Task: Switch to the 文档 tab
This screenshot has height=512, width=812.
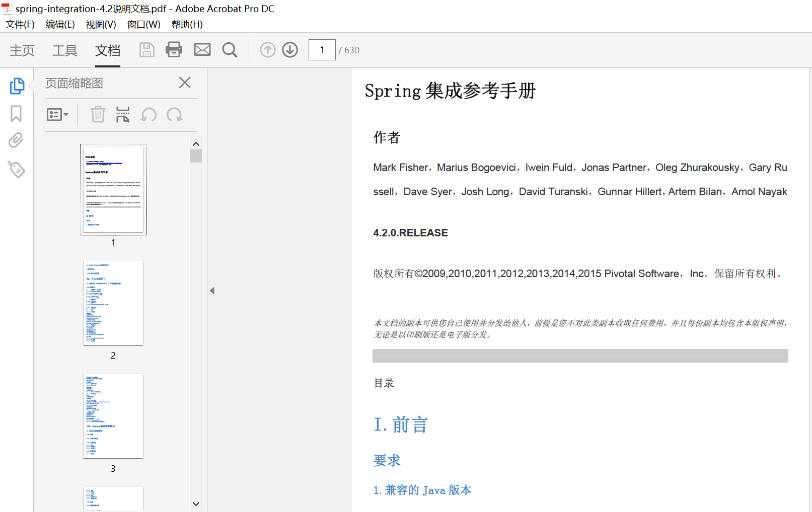Action: 108,50
